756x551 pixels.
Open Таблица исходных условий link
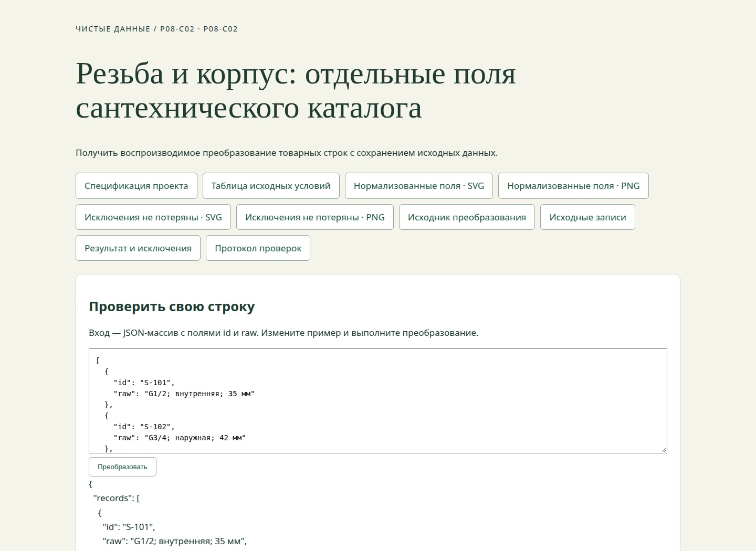pos(271,186)
